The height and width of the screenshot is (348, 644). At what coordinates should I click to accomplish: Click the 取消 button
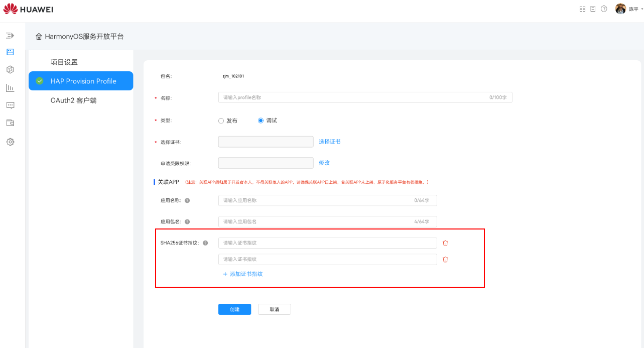274,309
